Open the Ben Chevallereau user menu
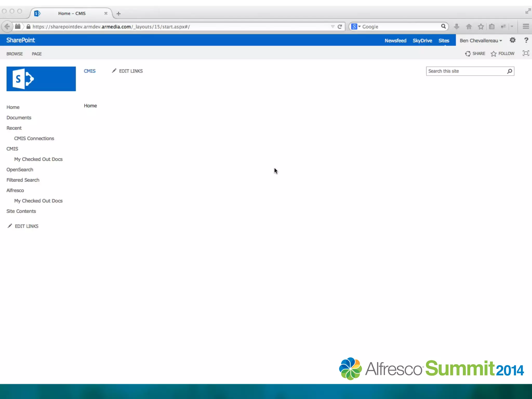532x399 pixels. pos(481,41)
